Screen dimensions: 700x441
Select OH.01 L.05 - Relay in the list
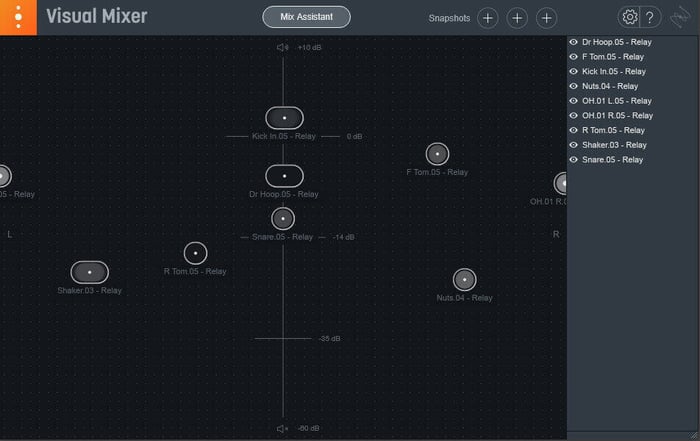pyautogui.click(x=617, y=101)
